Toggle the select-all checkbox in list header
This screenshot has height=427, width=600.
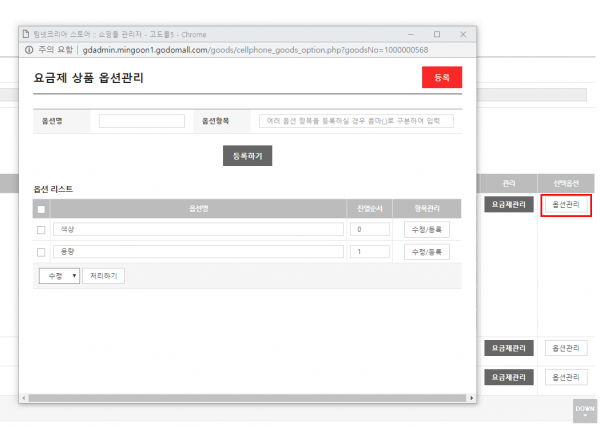click(x=41, y=210)
